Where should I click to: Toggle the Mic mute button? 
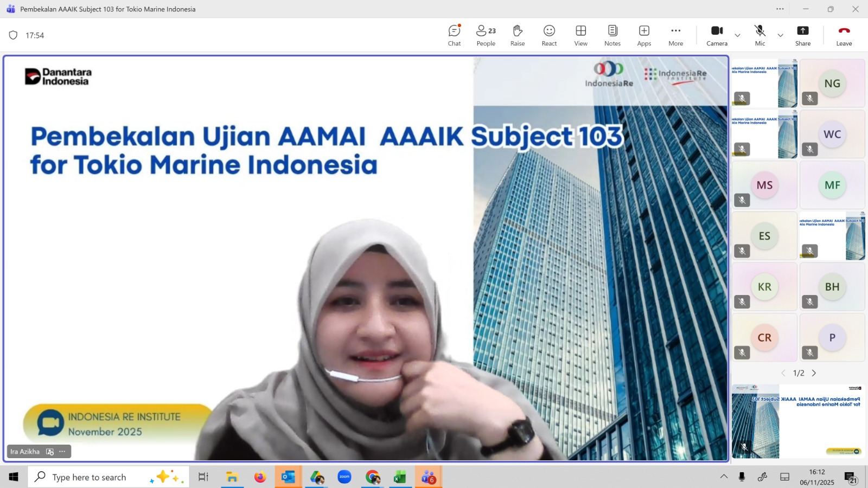[x=759, y=35]
